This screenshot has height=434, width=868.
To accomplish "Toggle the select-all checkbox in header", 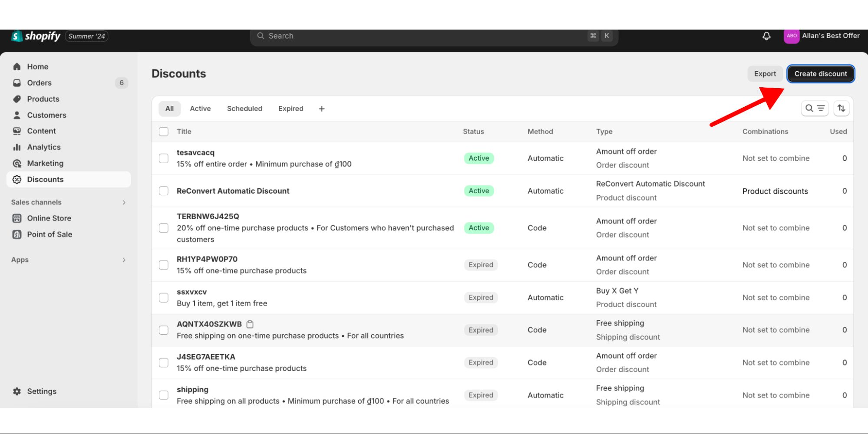I will (x=164, y=132).
